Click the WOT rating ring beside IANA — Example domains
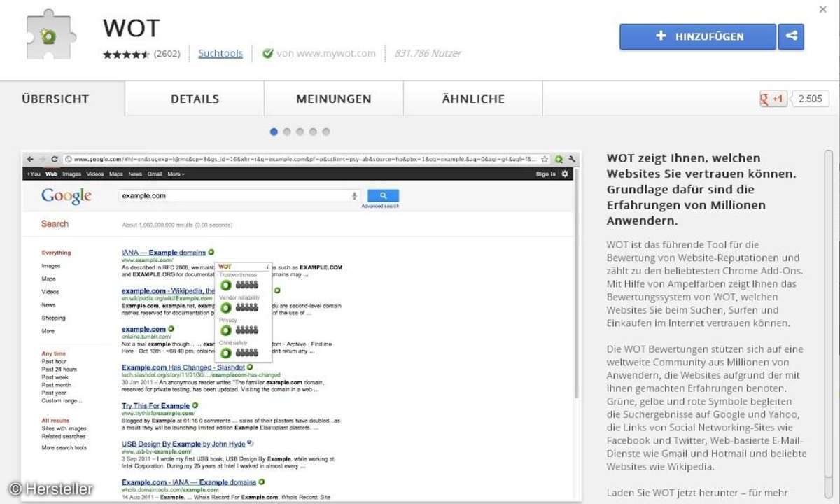 [211, 252]
